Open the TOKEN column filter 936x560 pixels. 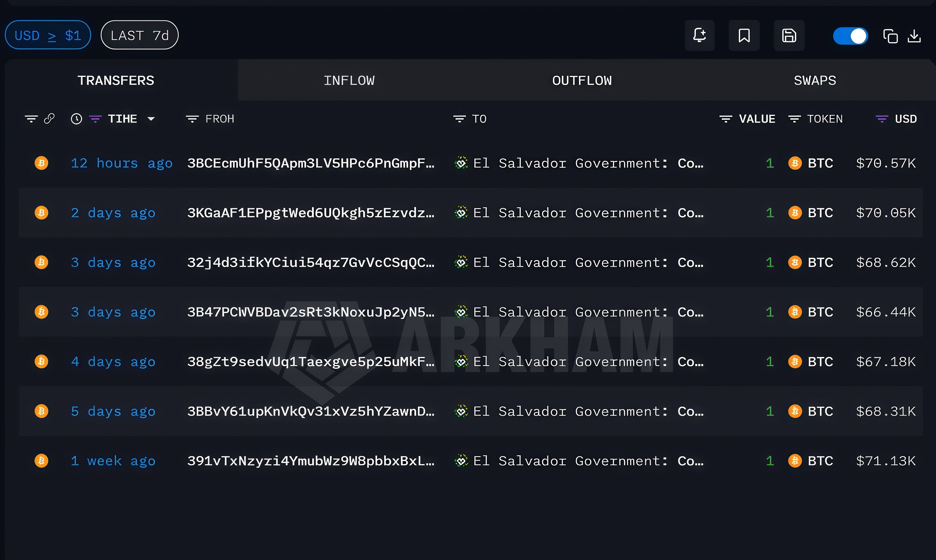[794, 119]
